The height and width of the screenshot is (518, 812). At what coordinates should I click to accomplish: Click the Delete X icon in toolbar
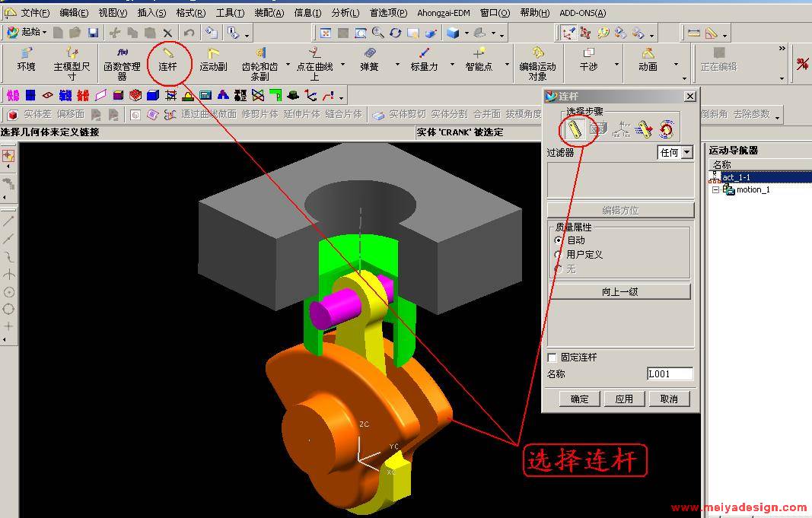(167, 33)
